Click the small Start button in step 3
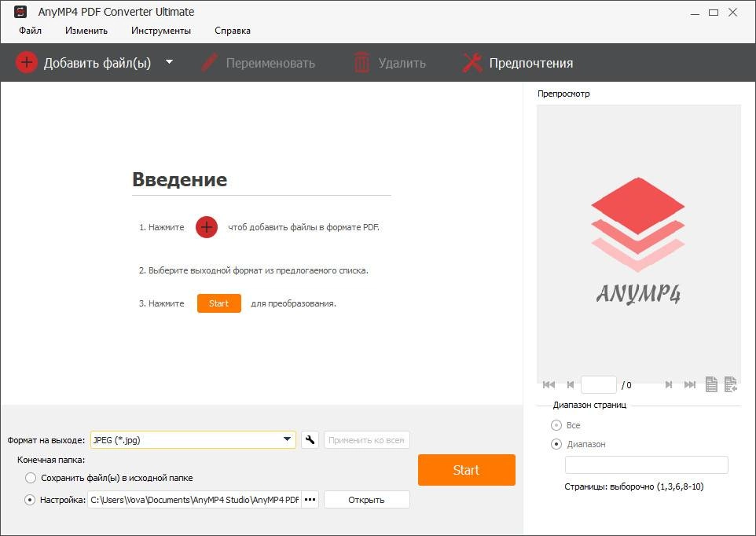The image size is (756, 536). point(219,303)
